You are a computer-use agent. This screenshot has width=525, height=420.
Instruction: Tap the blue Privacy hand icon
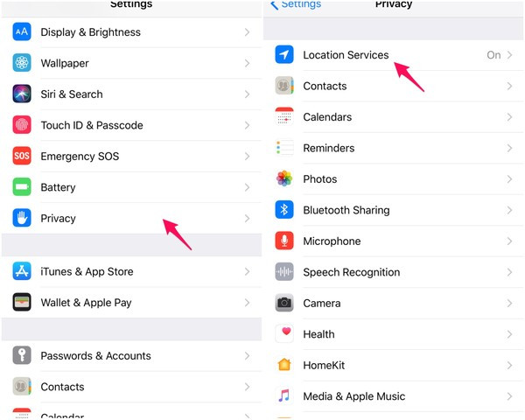[22, 218]
